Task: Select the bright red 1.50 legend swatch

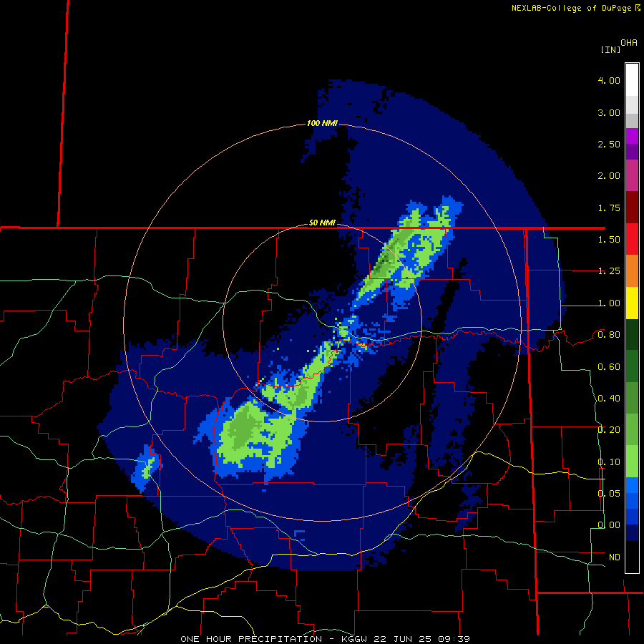Action: click(x=632, y=239)
